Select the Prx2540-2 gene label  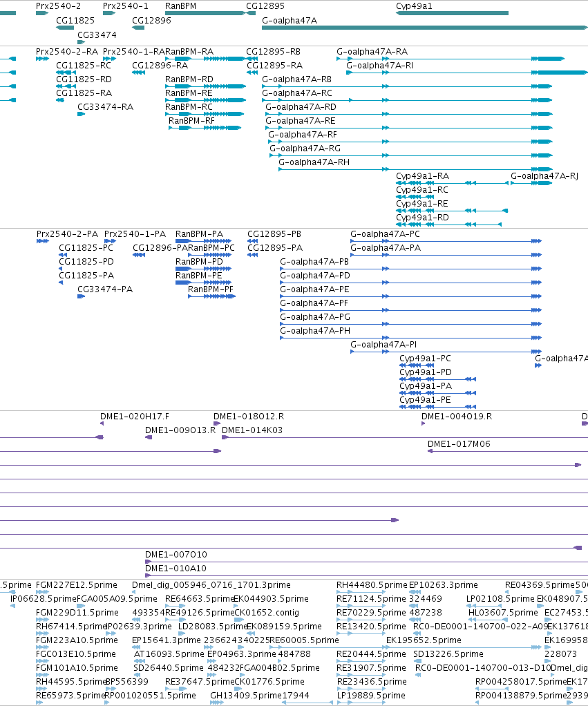coord(59,6)
